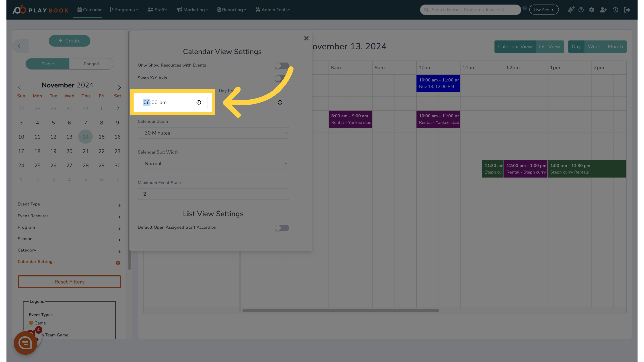The image size is (644, 362).
Task: Switch to Calendar View tab
Action: 515,46
